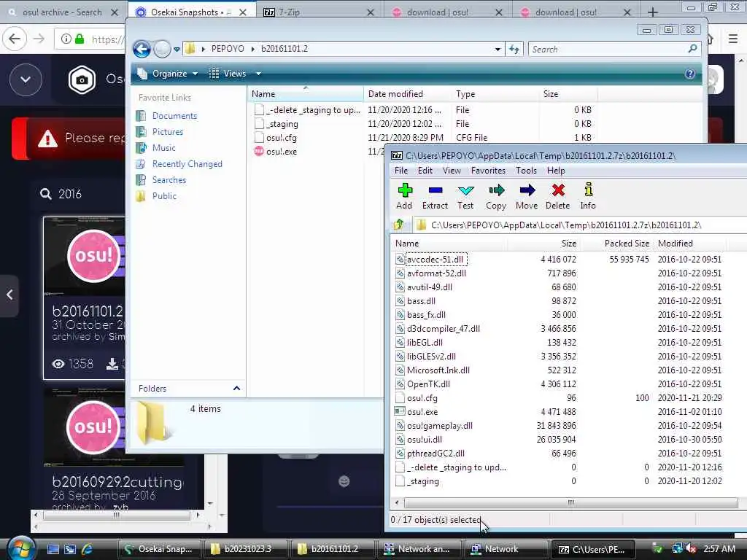The height and width of the screenshot is (560, 747).
Task: Click the download icon on b20161101.2 card
Action: pos(112,364)
